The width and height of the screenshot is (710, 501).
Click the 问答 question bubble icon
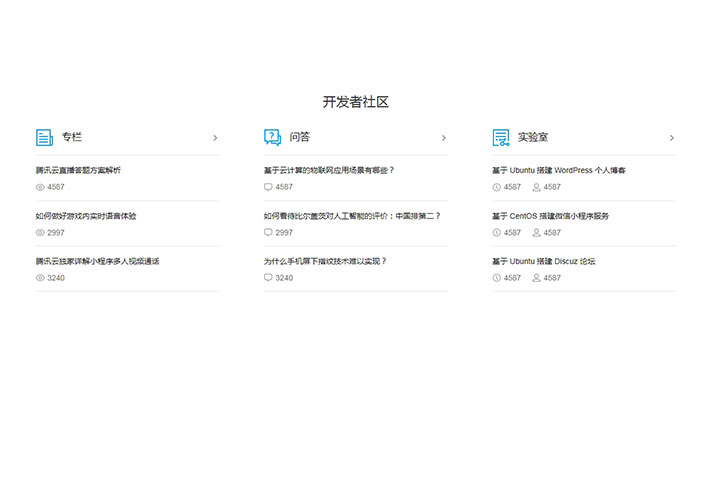point(272,138)
